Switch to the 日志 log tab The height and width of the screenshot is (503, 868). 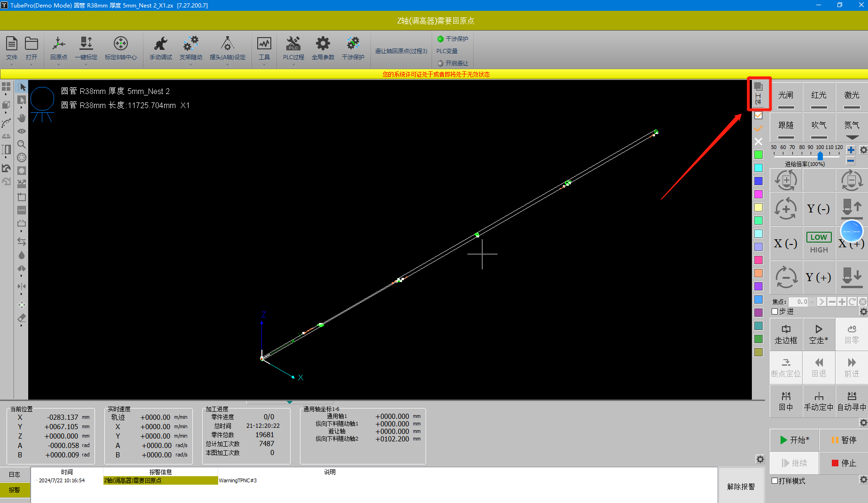pos(15,475)
